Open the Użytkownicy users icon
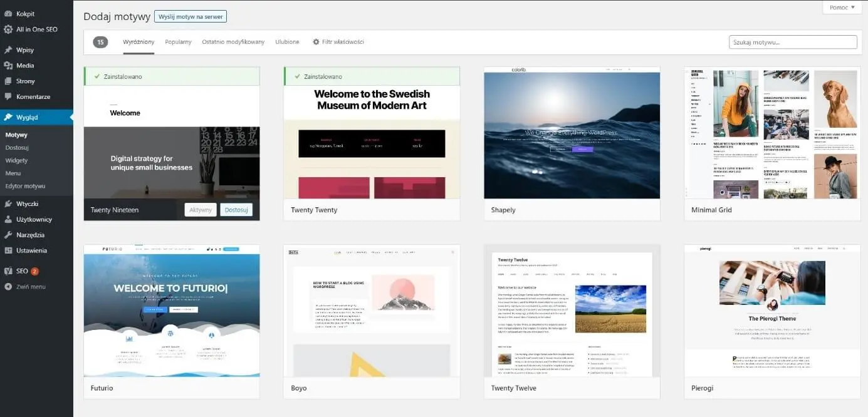 8,219
